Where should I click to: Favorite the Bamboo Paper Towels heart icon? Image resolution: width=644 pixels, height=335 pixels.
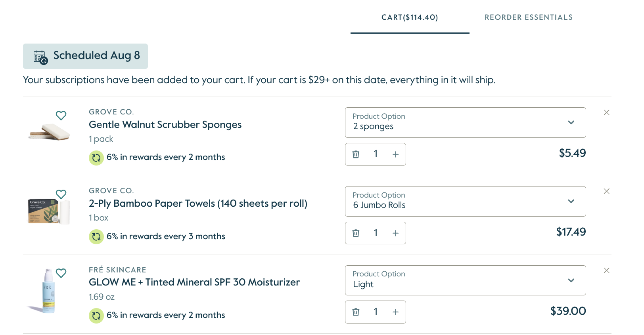tap(61, 194)
